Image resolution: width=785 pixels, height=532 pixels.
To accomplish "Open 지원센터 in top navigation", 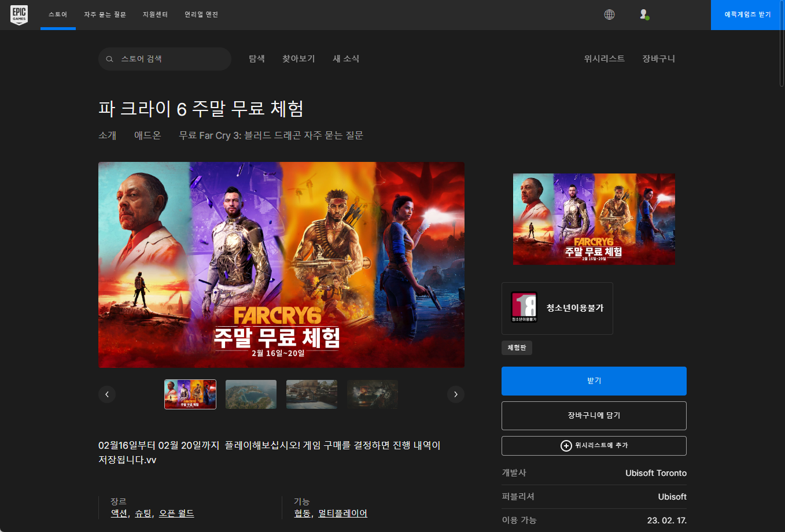I will click(x=155, y=14).
